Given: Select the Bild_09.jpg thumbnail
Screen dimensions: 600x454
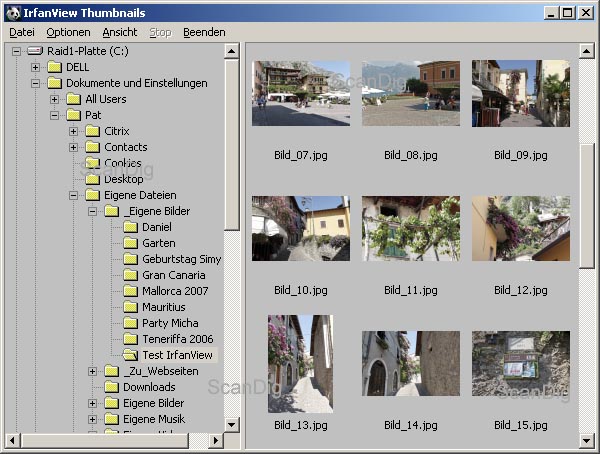Looking at the screenshot, I should click(x=521, y=93).
